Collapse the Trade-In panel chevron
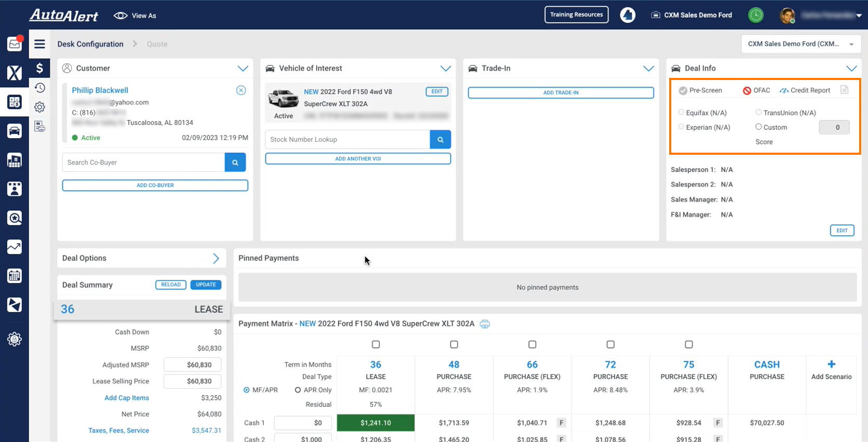The width and height of the screenshot is (868, 442). [648, 69]
